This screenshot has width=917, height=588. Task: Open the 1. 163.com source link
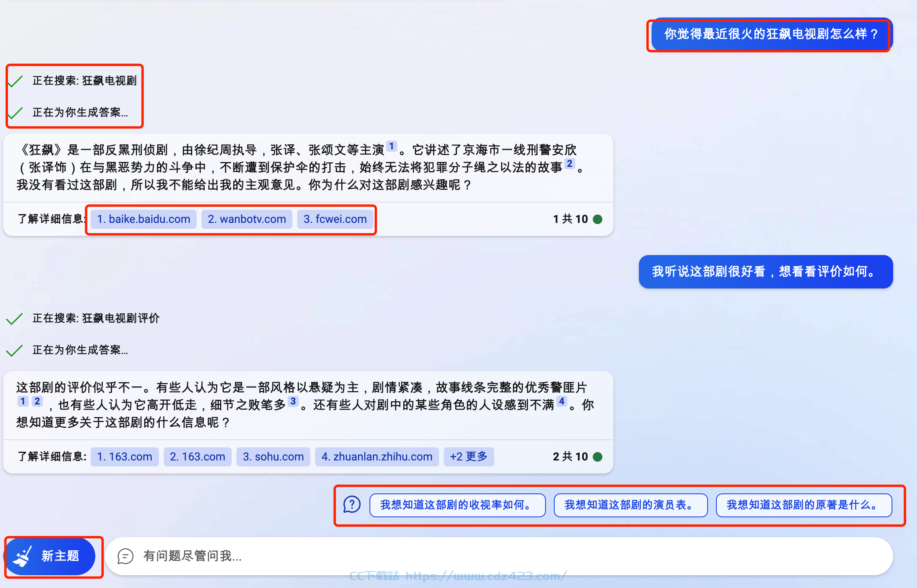pos(124,457)
